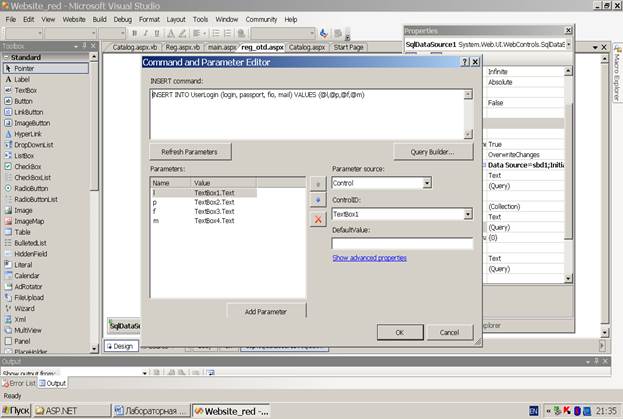This screenshot has width=623, height=419.
Task: Select the DropDownList control in Toolbox
Action: [45, 145]
